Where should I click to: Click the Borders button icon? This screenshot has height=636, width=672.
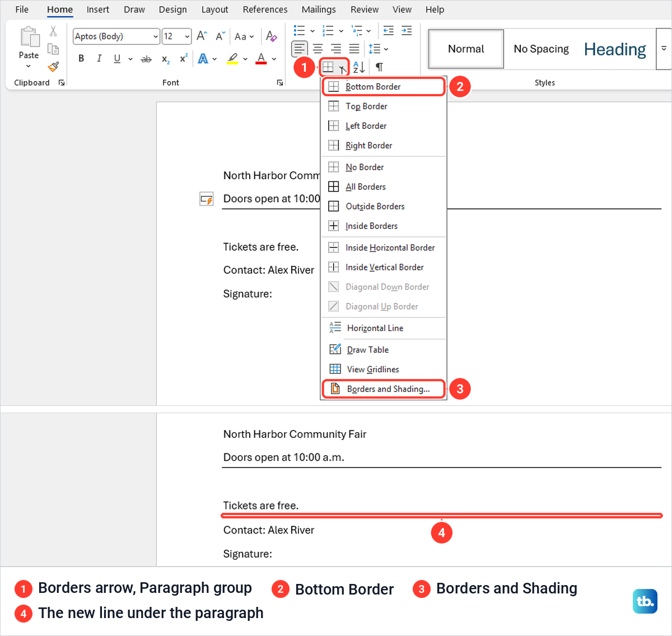[328, 67]
